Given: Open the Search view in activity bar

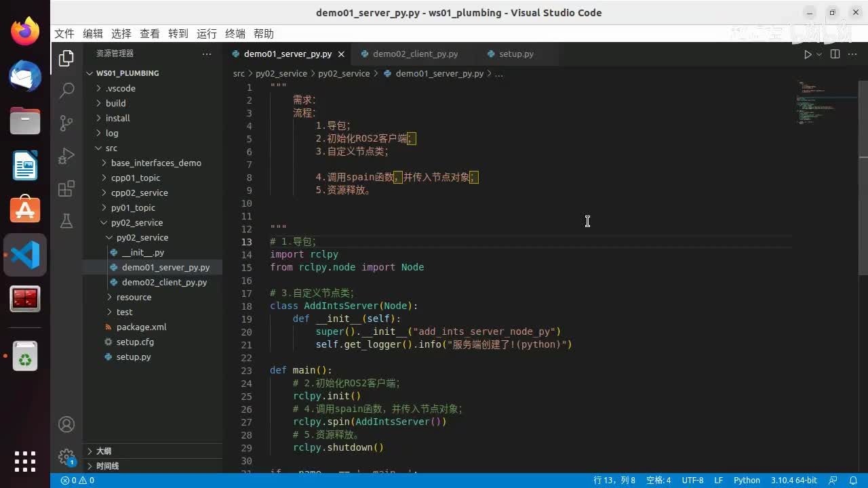Looking at the screenshot, I should pos(66,90).
